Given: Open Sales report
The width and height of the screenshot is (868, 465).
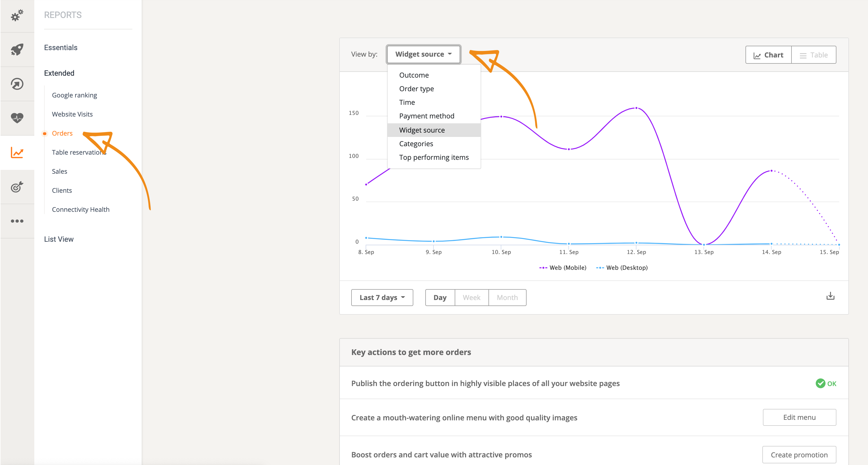Looking at the screenshot, I should (59, 172).
